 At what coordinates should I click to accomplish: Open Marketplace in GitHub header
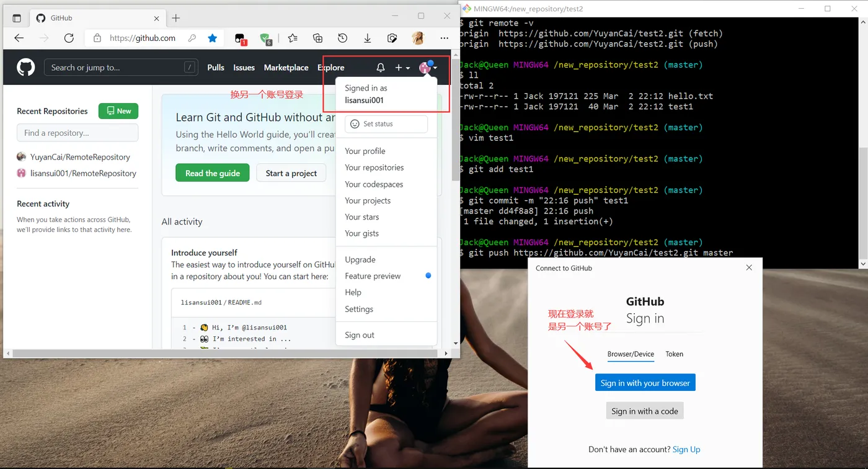click(x=286, y=68)
